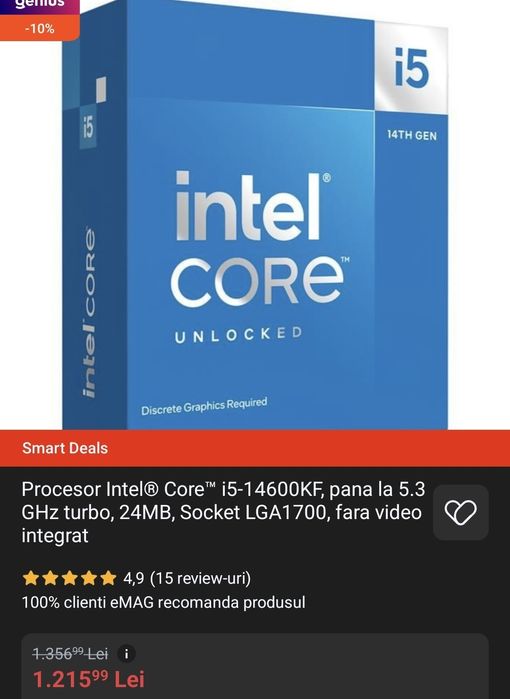Screen dimensions: 510x699
Task: Open the Procesor Intel Core i5-14600KF title
Action: [x=223, y=512]
